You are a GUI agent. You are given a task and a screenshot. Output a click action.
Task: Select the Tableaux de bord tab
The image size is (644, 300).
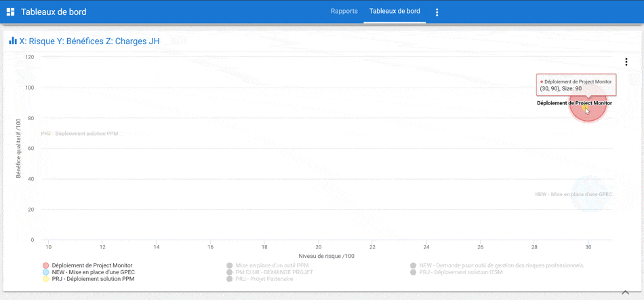click(395, 11)
